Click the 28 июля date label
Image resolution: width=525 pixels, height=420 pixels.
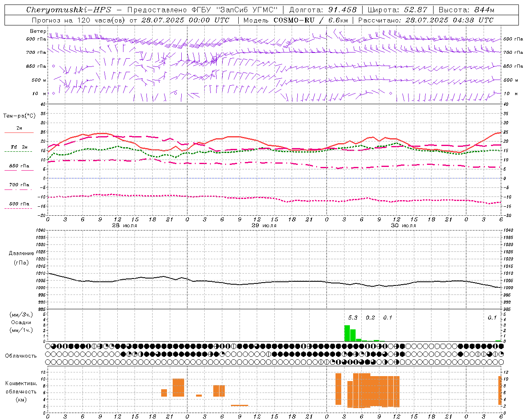point(125,226)
